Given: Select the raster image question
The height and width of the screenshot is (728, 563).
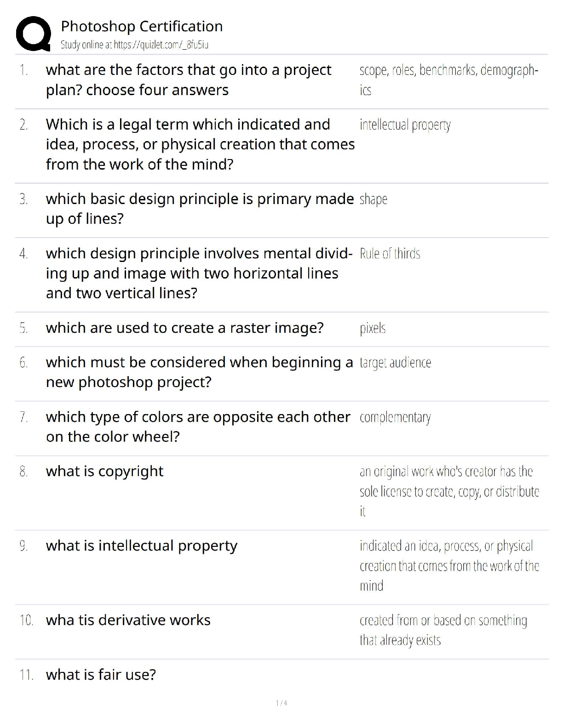Looking at the screenshot, I should tap(184, 328).
